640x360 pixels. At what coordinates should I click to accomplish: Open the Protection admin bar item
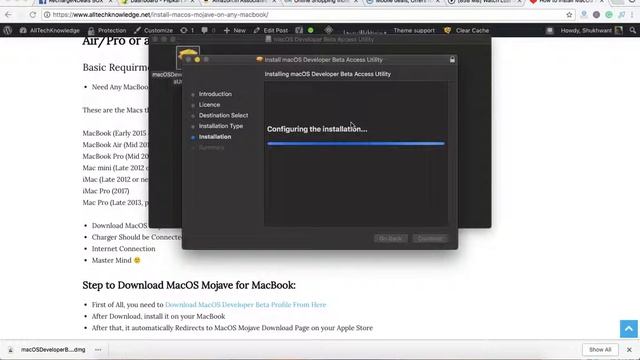pos(107,30)
